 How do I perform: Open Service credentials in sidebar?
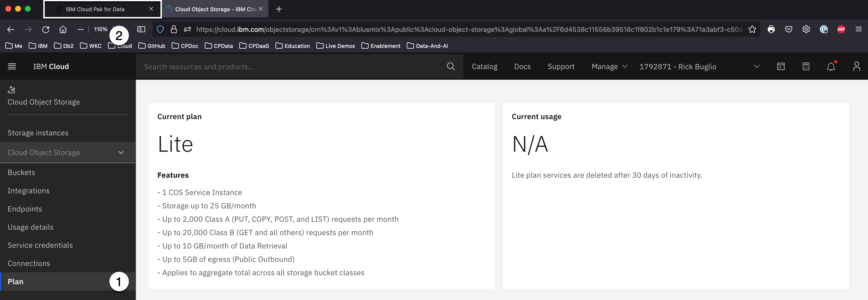tap(40, 245)
